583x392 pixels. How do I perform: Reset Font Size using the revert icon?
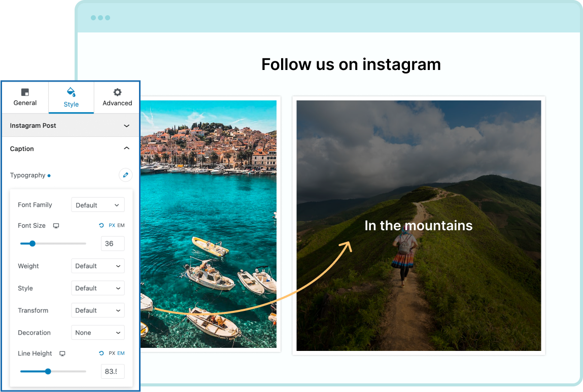tap(101, 225)
